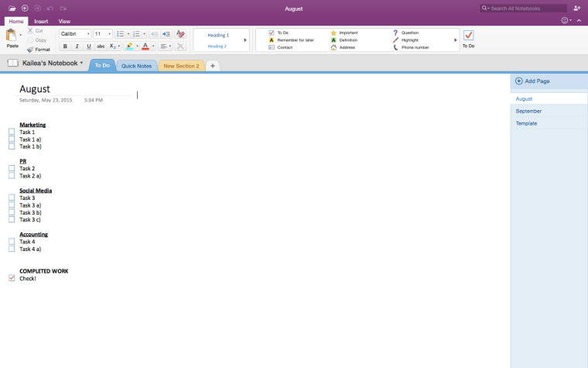Apply red font color
This screenshot has height=368, width=588.
coord(145,46)
